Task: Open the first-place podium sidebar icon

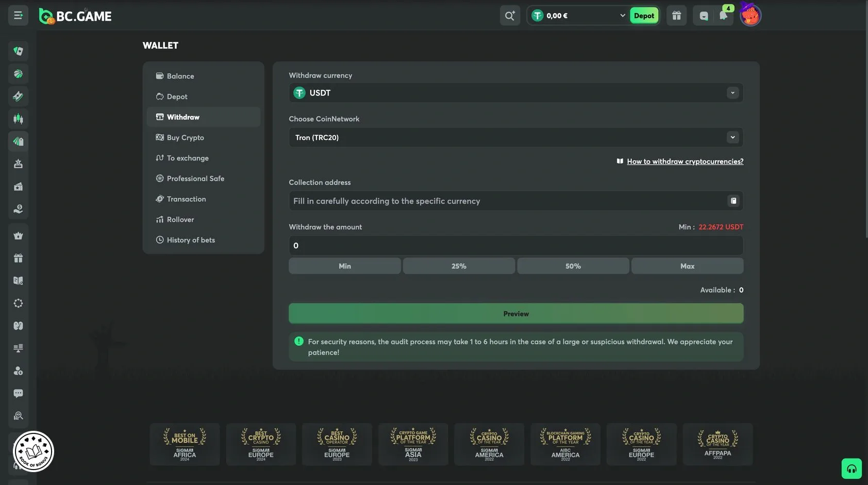Action: click(x=18, y=164)
